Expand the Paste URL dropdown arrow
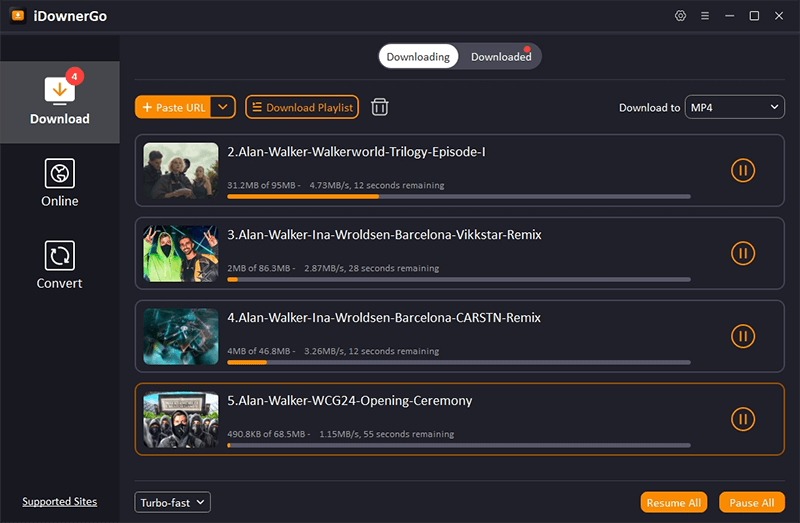This screenshot has width=800, height=523. [223, 107]
